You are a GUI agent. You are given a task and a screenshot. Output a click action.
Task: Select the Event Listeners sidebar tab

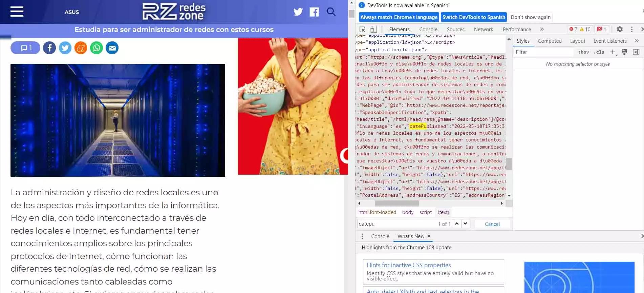(610, 41)
